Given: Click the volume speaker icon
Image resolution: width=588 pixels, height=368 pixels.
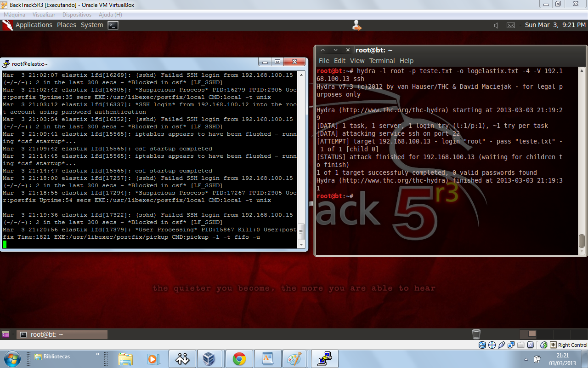Looking at the screenshot, I should [496, 25].
